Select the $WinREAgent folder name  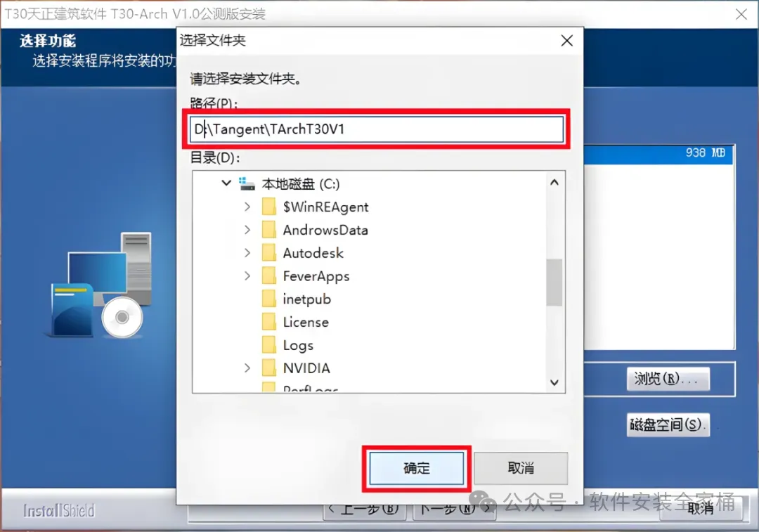tap(326, 207)
